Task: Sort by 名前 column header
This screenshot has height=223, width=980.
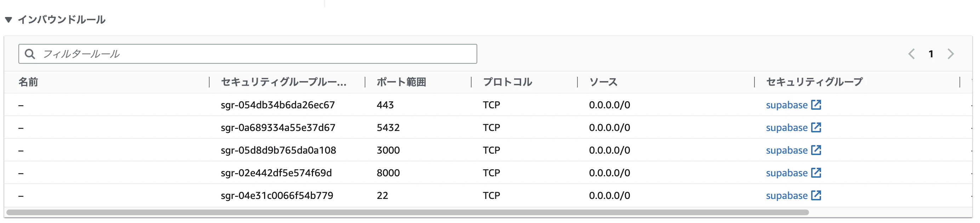Action: tap(28, 82)
